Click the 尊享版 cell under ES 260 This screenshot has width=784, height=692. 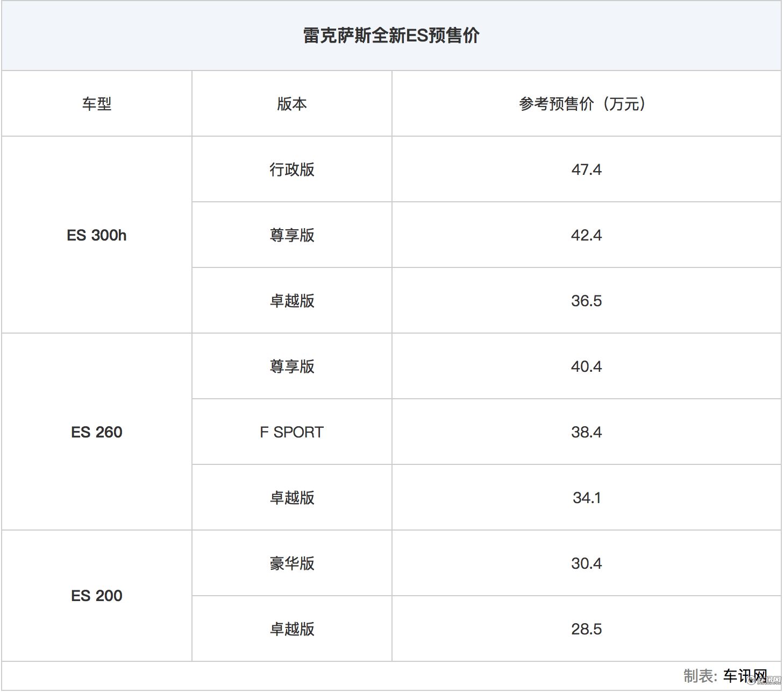tap(291, 366)
